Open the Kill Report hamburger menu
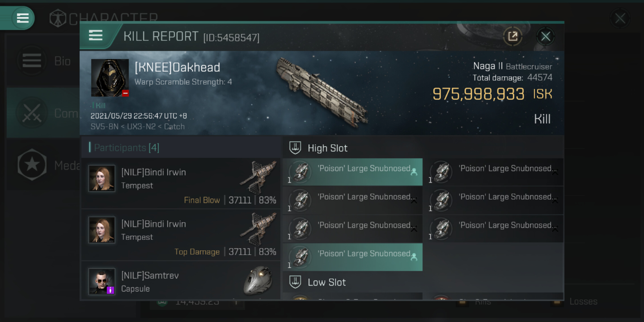644x322 pixels. (95, 35)
